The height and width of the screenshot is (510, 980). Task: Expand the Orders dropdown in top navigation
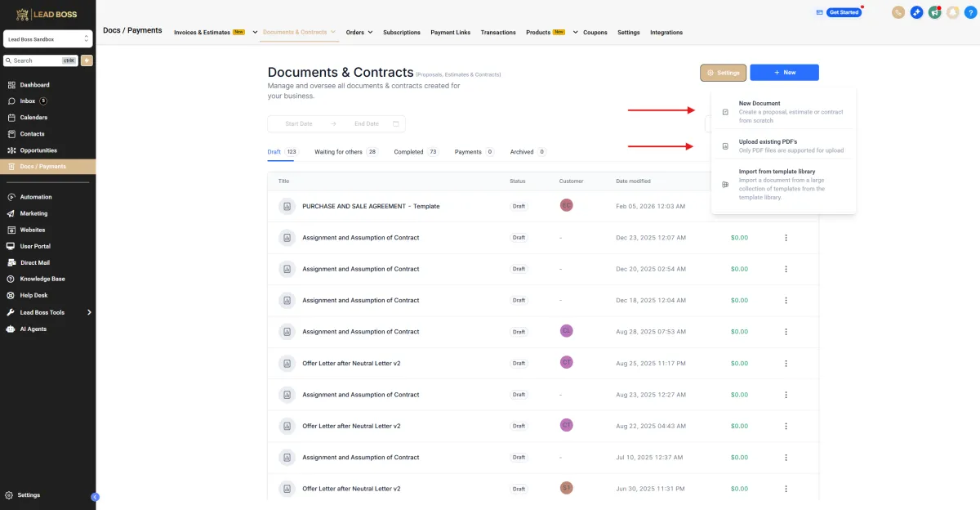pos(359,33)
